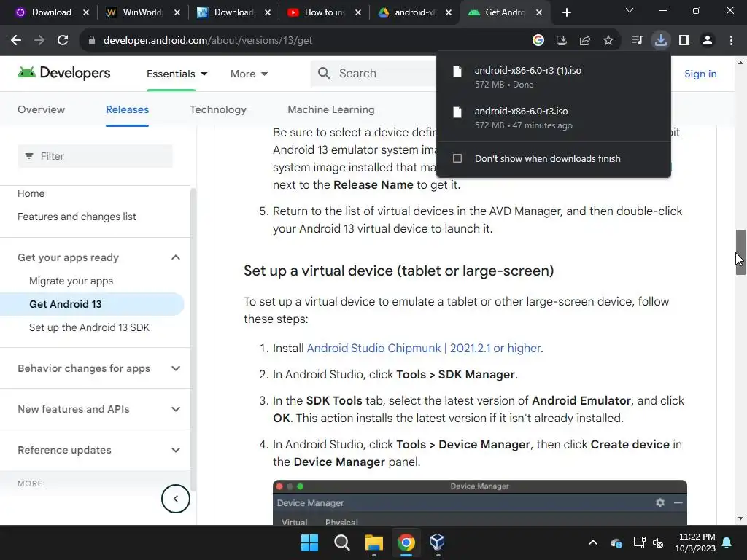Open downloaded android-x86-6.0-r3 (1).iso entry
Viewport: 747px width, 560px height.
(x=554, y=77)
